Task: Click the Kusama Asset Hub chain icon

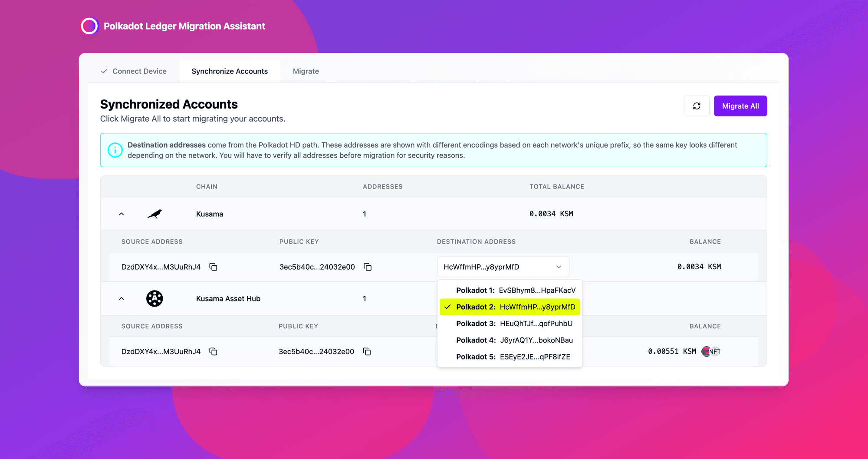Action: [155, 298]
